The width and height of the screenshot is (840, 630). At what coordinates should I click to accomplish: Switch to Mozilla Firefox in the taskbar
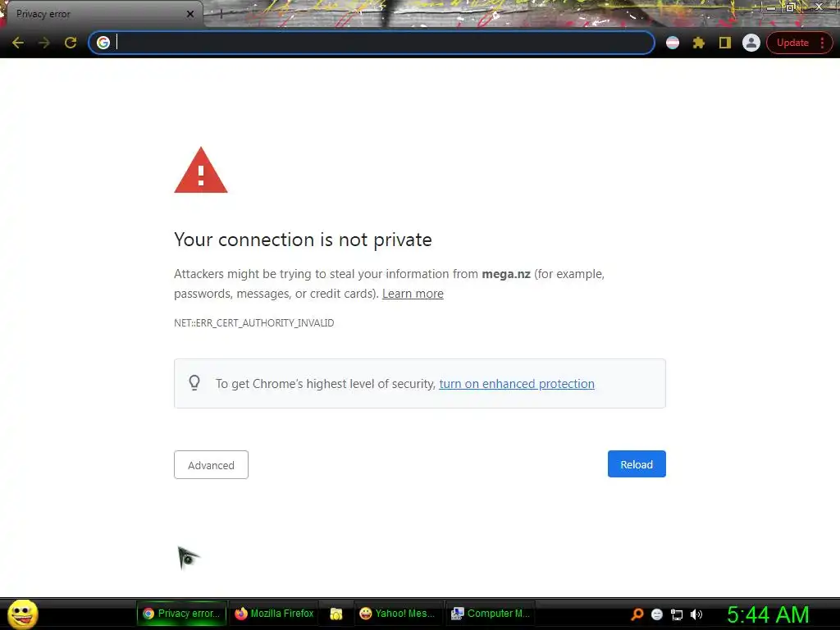pos(274,614)
